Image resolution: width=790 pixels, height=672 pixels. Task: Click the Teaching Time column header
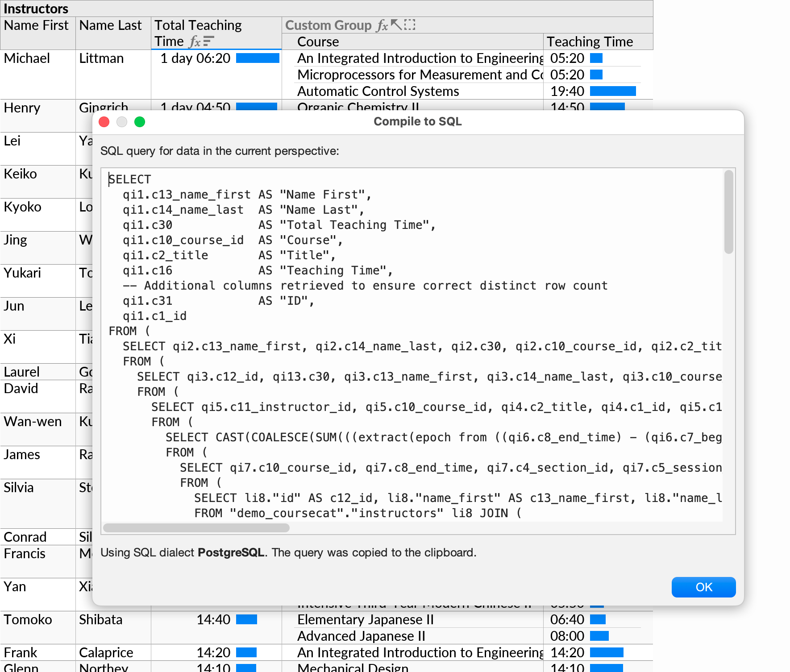click(590, 41)
